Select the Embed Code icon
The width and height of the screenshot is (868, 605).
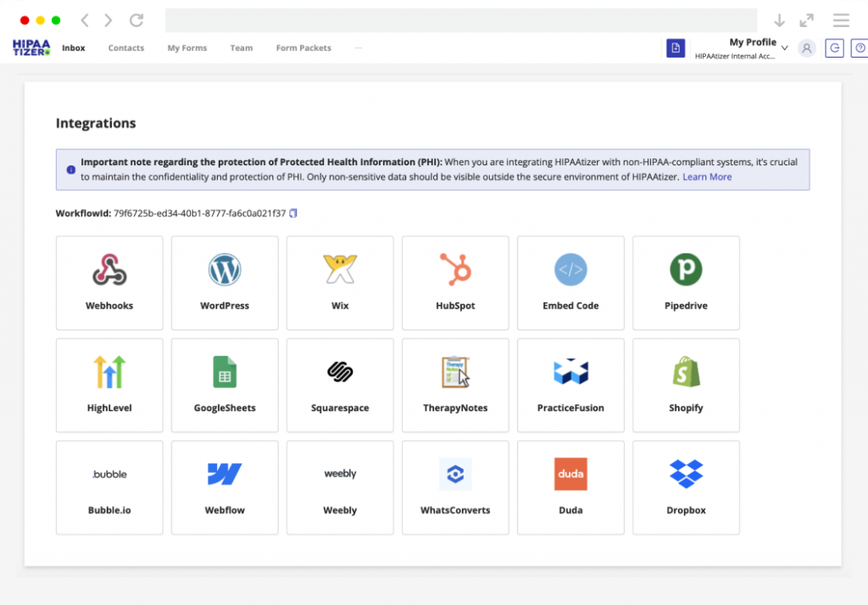570,269
